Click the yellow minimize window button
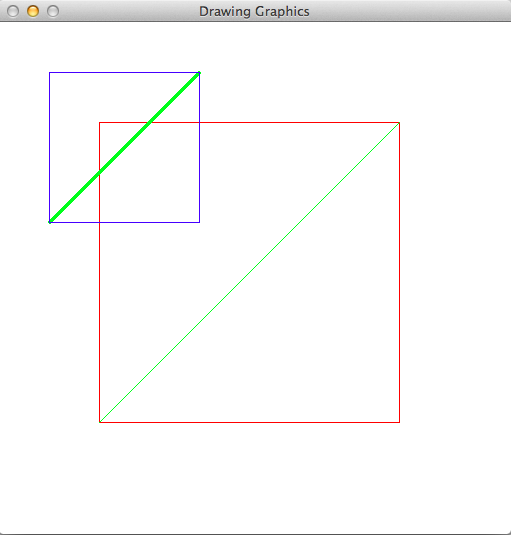This screenshot has height=535, width=511. click(33, 11)
